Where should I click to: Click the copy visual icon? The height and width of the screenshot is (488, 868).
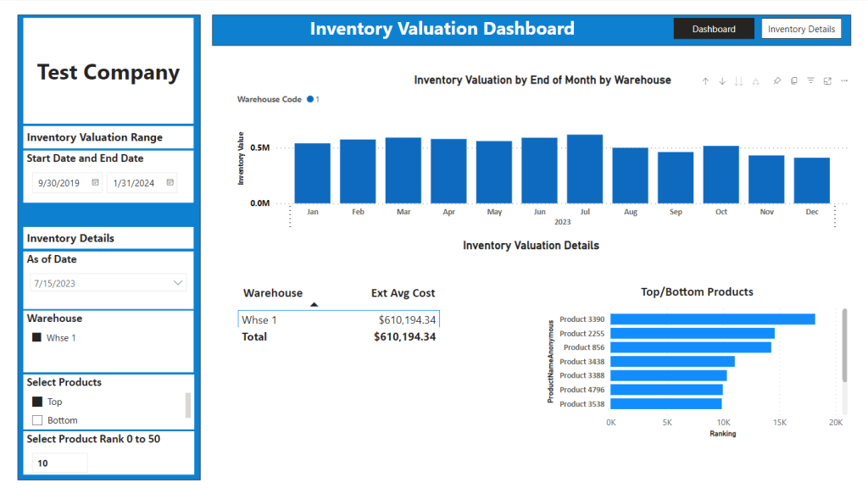pyautogui.click(x=793, y=80)
